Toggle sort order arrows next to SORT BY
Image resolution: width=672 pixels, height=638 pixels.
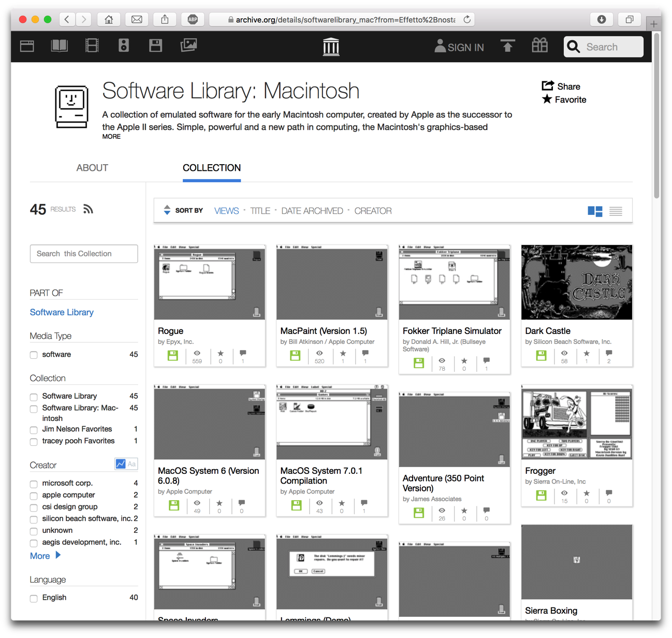click(167, 210)
